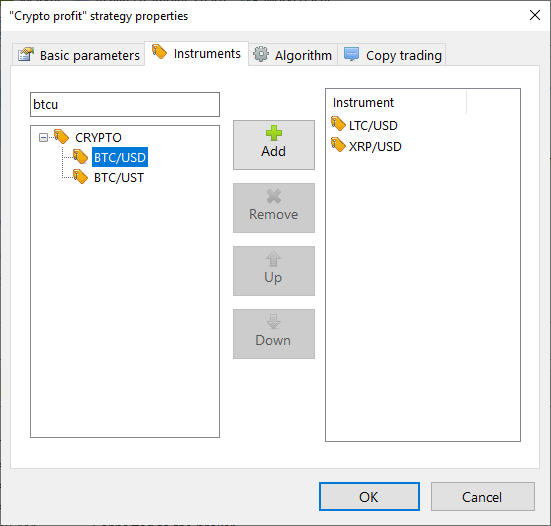Click the tag icon next to LTC/USD

(338, 124)
